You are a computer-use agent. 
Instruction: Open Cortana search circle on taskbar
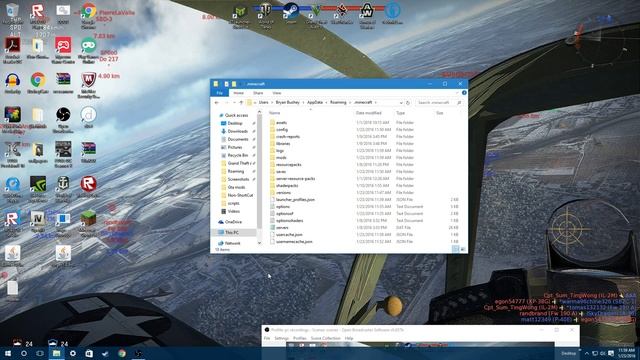tap(24, 353)
